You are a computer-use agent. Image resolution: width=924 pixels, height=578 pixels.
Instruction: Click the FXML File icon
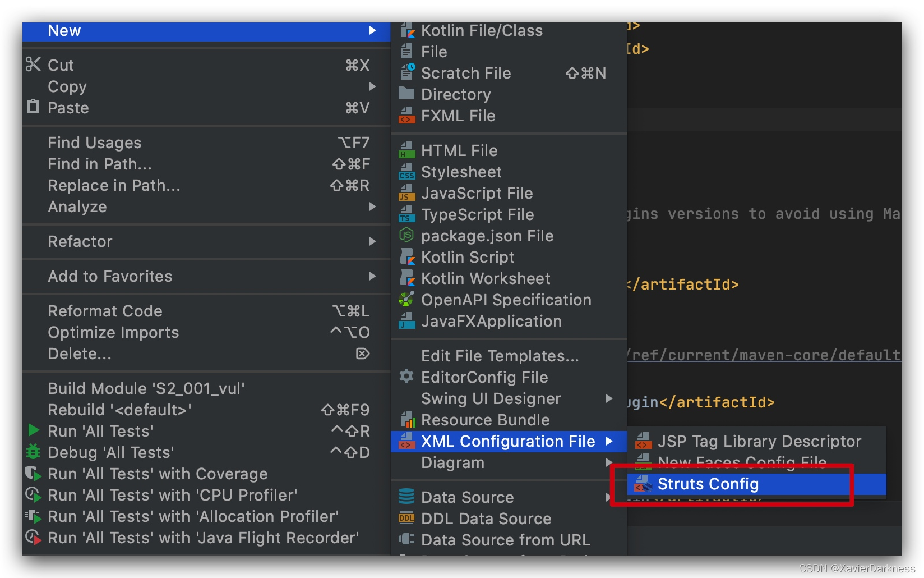tap(406, 116)
